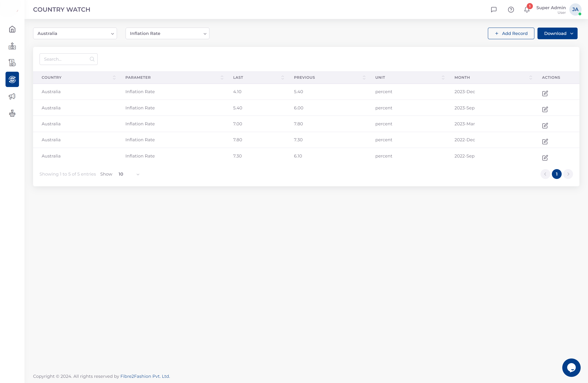Screen dimensions: 588x383
Task: Go to previous page arrow
Action: click(x=545, y=174)
